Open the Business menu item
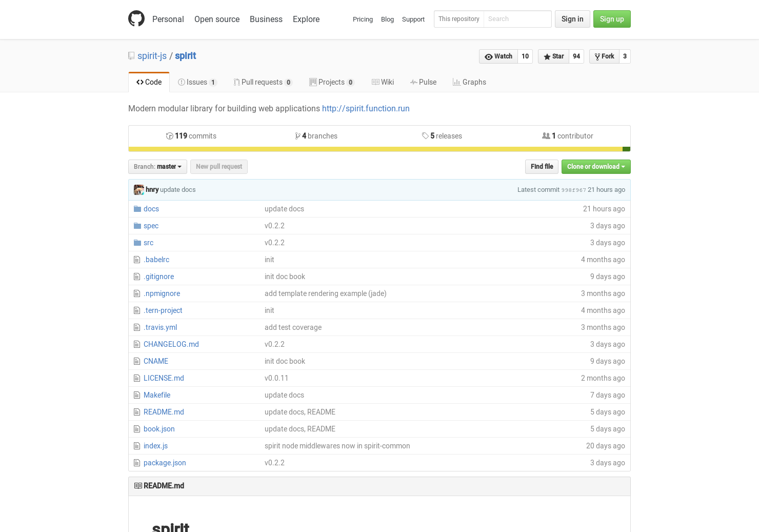The width and height of the screenshot is (759, 532). [266, 19]
